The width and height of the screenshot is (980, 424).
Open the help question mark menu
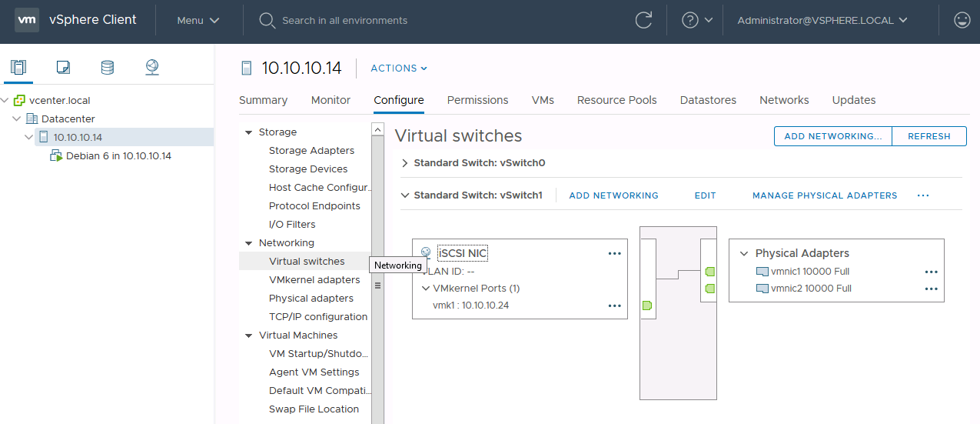click(697, 20)
